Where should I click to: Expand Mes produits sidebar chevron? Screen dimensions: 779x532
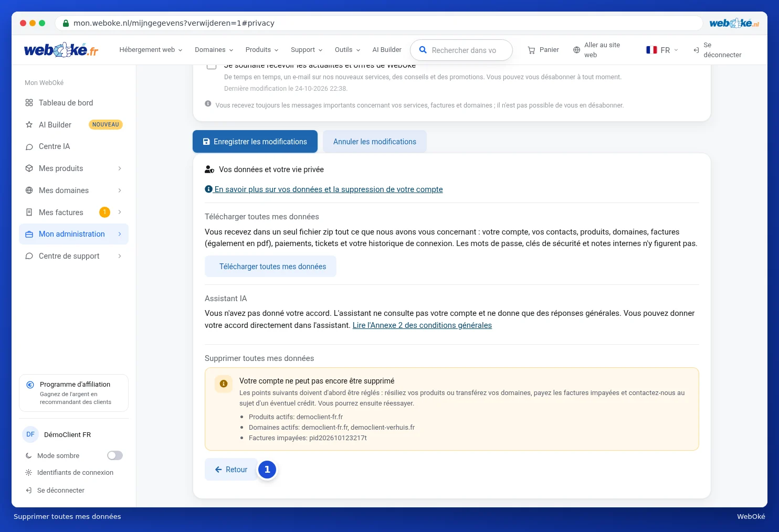point(120,168)
